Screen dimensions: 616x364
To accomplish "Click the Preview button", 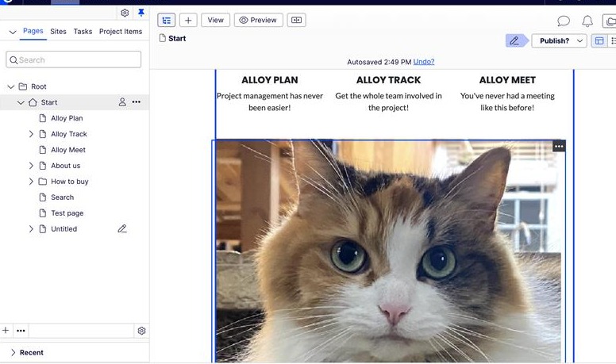I will [x=258, y=21].
